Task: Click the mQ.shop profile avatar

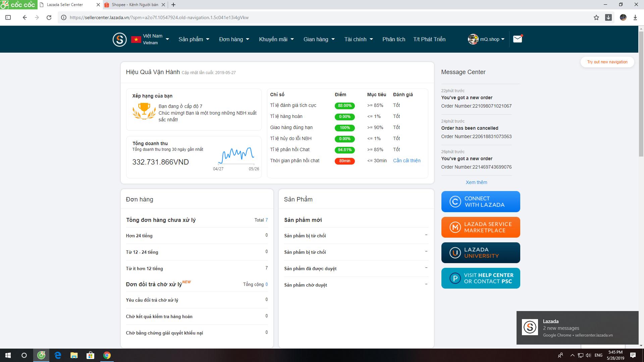Action: [473, 39]
